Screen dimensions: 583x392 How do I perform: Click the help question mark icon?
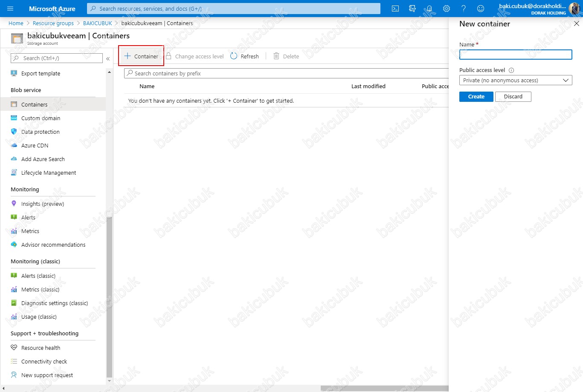pyautogui.click(x=464, y=9)
